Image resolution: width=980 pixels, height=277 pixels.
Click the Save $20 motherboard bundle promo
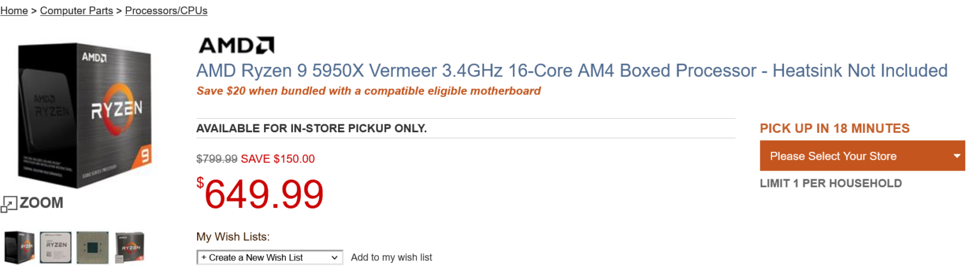point(368,91)
